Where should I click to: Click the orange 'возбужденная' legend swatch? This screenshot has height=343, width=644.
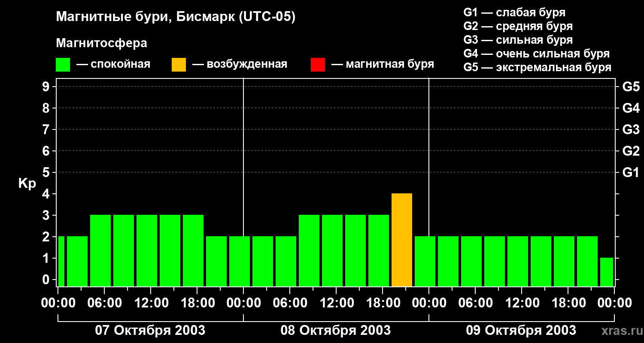coord(179,65)
